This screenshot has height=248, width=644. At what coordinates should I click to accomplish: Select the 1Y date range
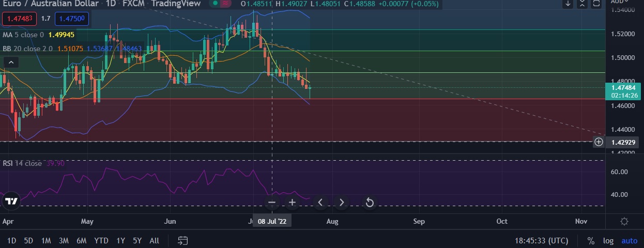(x=120, y=241)
